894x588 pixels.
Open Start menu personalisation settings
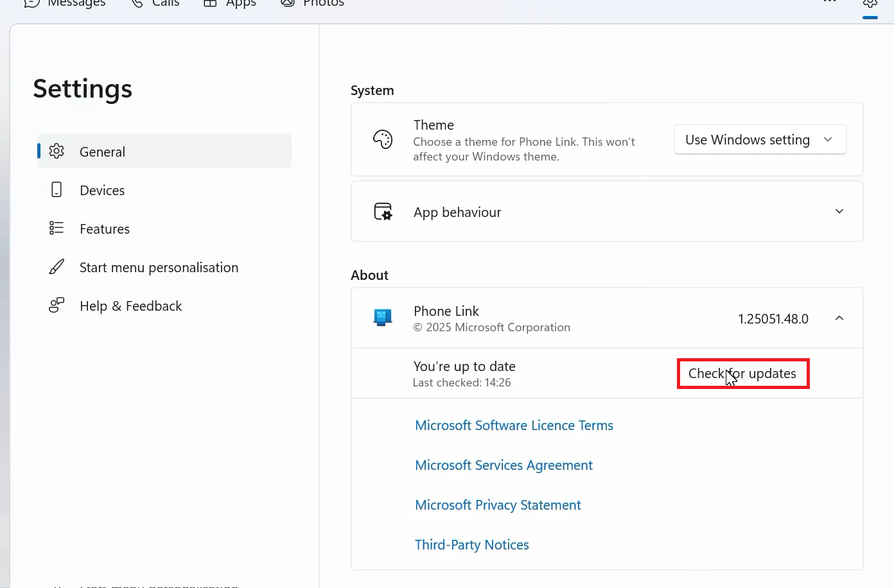(x=164, y=267)
